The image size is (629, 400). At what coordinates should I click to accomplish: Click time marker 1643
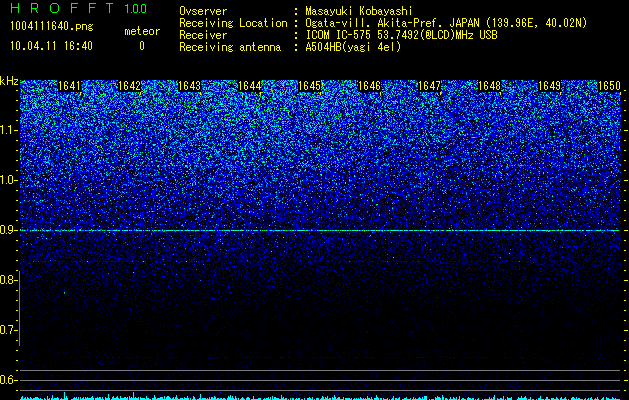point(189,86)
